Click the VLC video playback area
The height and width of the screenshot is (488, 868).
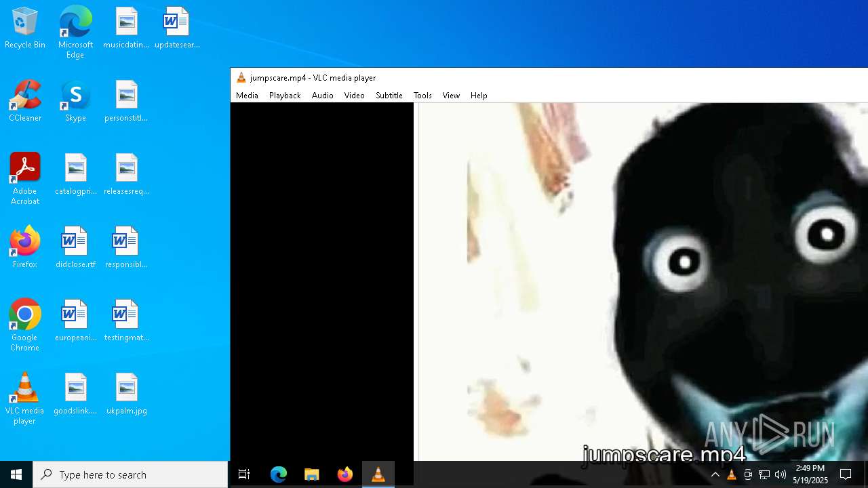coord(549,281)
